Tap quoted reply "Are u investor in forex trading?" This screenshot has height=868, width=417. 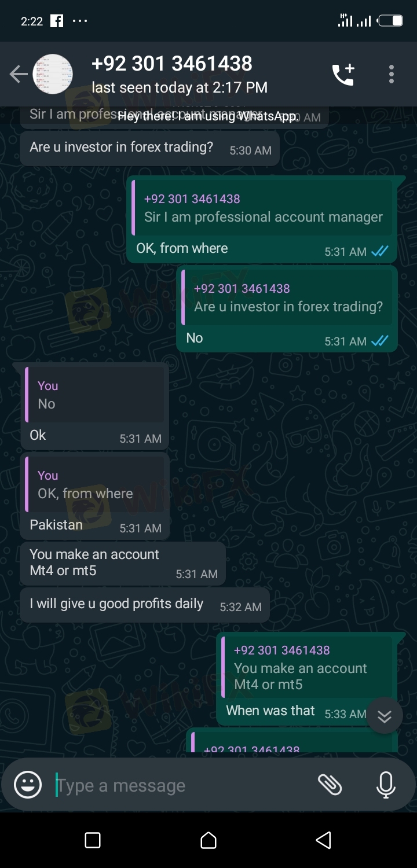tap(288, 298)
